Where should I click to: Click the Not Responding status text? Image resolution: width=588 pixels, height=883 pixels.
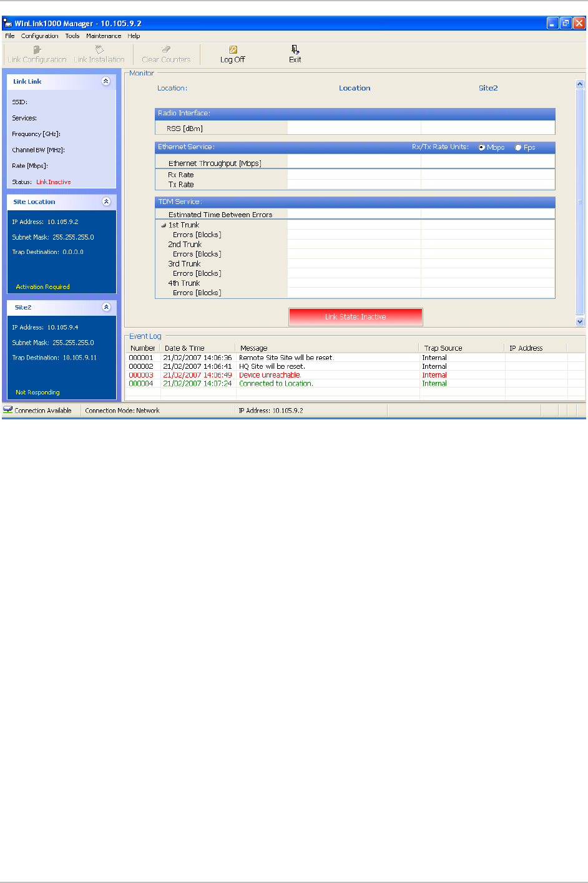(37, 393)
